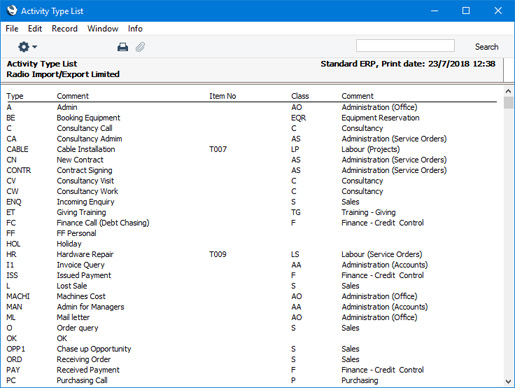The image size is (515, 388).
Task: Click the scrollbar down arrow
Action: click(x=508, y=381)
